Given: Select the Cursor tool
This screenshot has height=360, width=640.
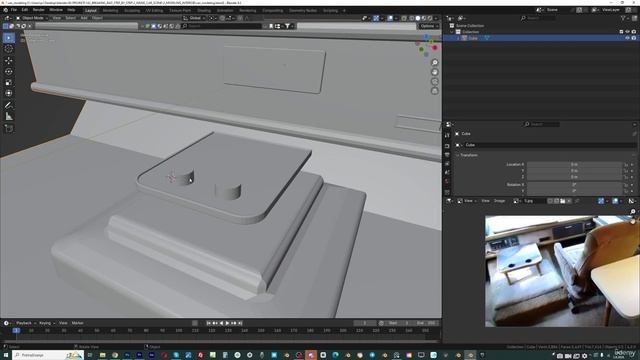Looking at the screenshot, I should 9,49.
